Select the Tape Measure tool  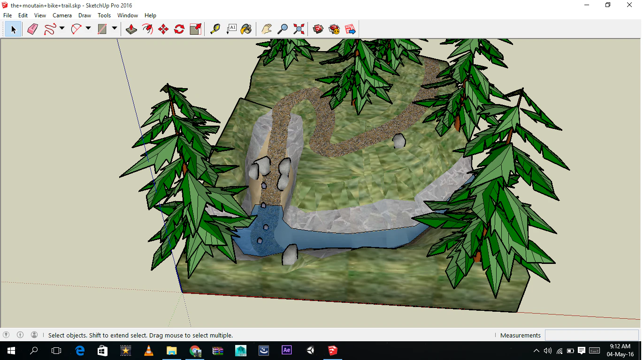215,30
